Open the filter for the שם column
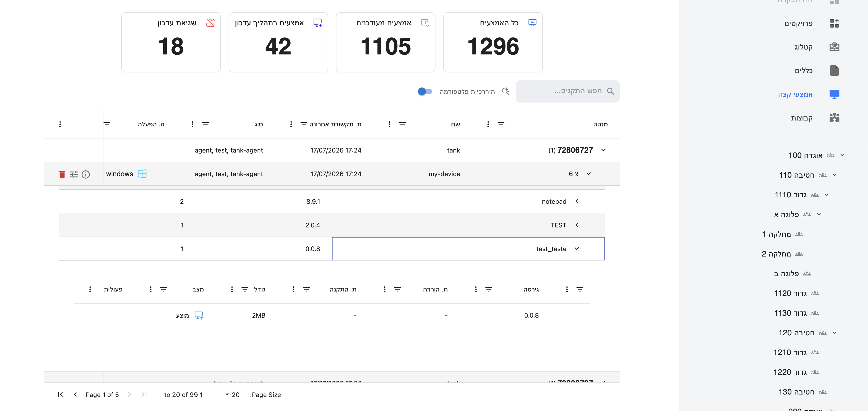 tap(402, 124)
